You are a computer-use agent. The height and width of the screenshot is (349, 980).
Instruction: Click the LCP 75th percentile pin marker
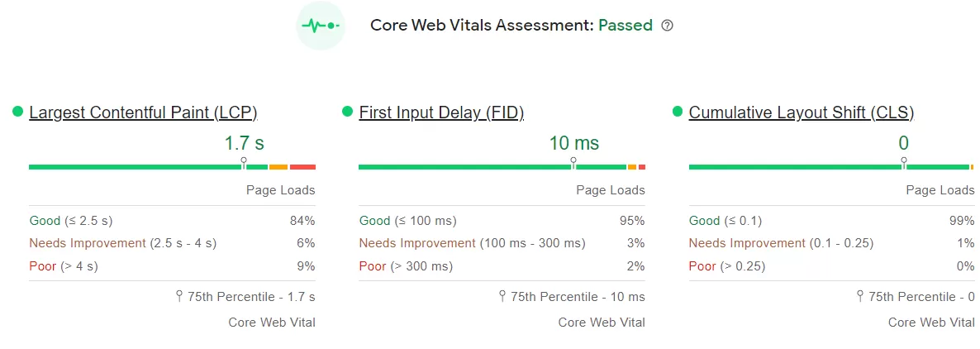(244, 161)
